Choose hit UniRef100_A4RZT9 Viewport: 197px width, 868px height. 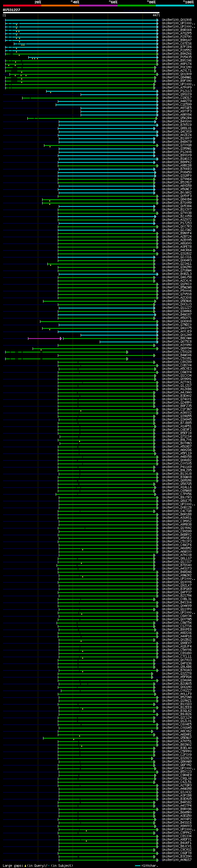click(176, 101)
